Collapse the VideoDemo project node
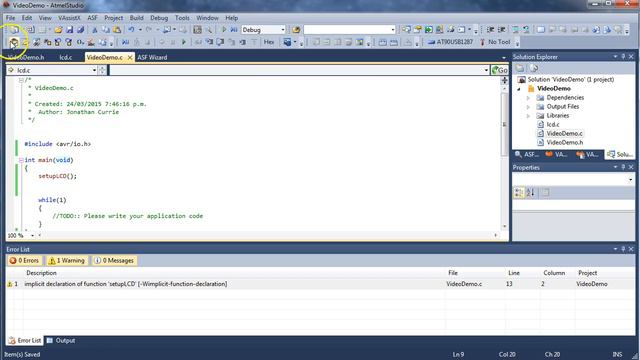The height and width of the screenshot is (360, 640). 519,89
